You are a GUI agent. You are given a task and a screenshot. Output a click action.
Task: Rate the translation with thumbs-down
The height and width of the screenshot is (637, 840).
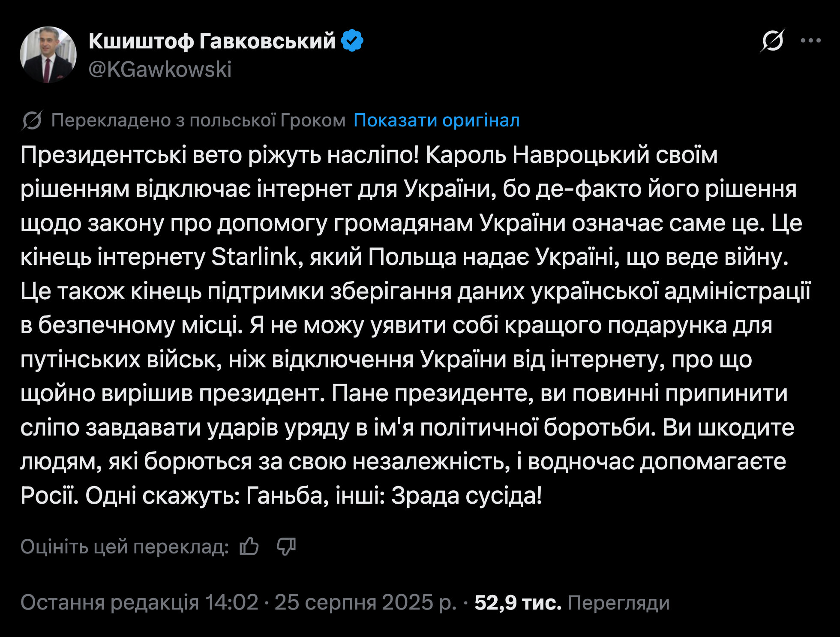(286, 547)
